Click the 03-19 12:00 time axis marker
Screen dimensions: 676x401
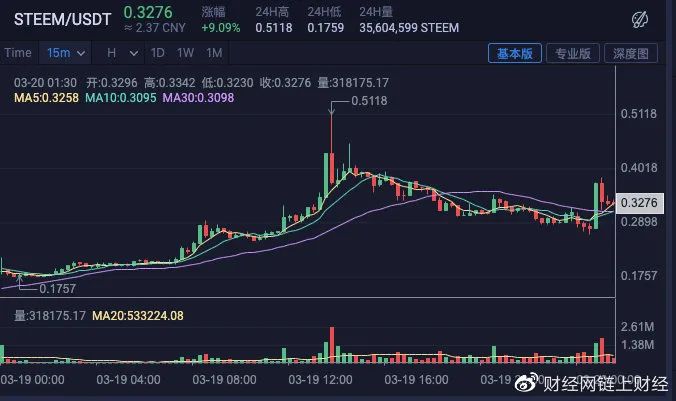[320, 380]
